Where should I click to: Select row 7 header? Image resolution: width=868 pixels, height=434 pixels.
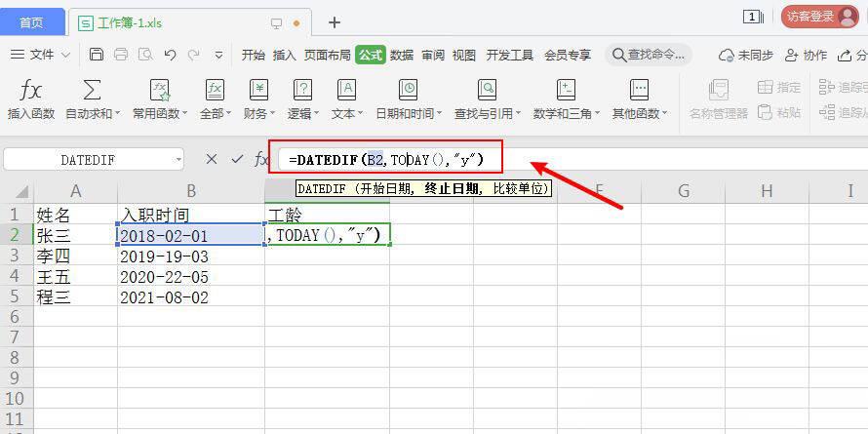pos(17,337)
